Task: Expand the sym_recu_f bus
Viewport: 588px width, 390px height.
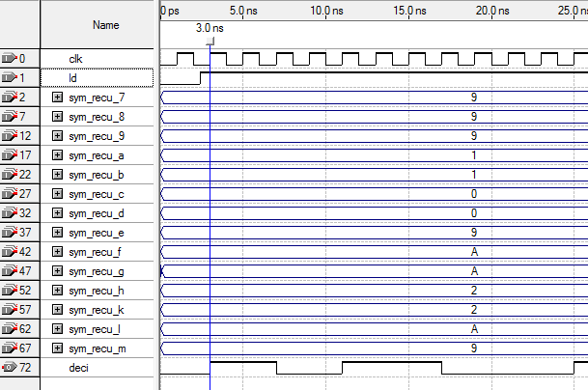Action: (x=57, y=252)
